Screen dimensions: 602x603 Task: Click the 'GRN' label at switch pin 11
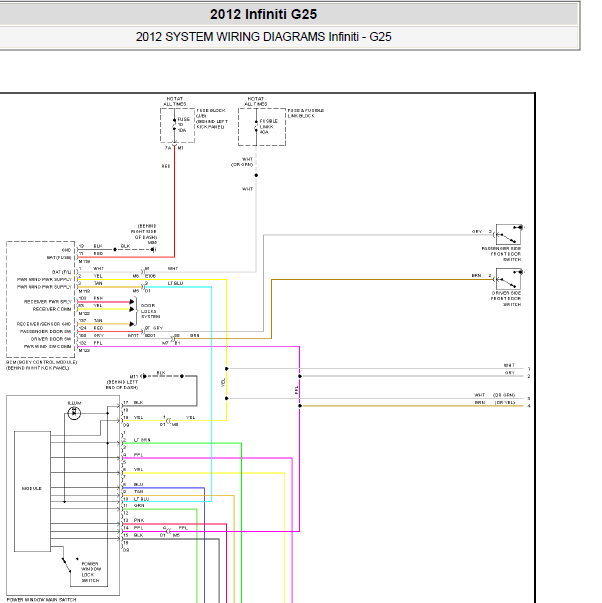(139, 505)
